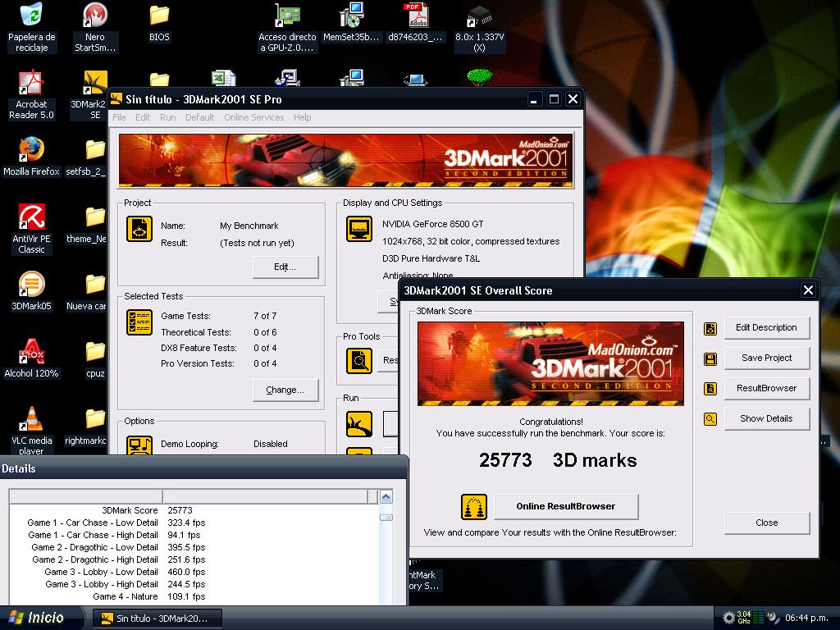This screenshot has width=840, height=630.
Task: Click the Pro Tools magnifier icon
Action: (359, 361)
